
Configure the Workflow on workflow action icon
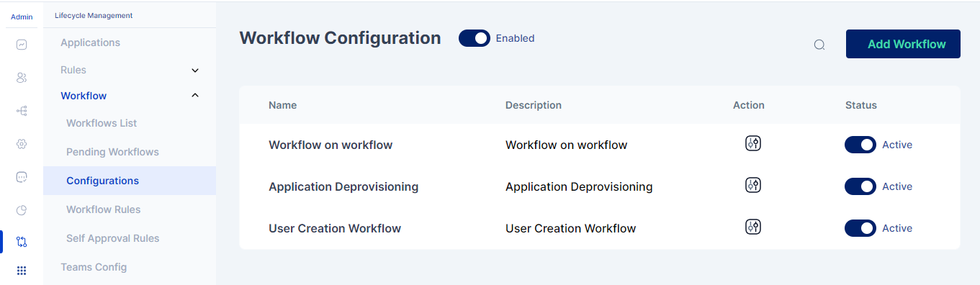tap(752, 143)
